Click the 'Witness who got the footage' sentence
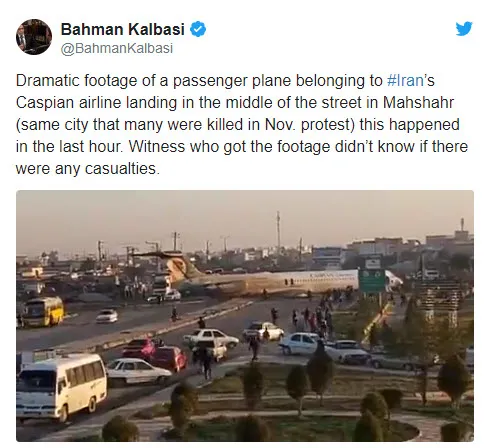 [229, 147]
